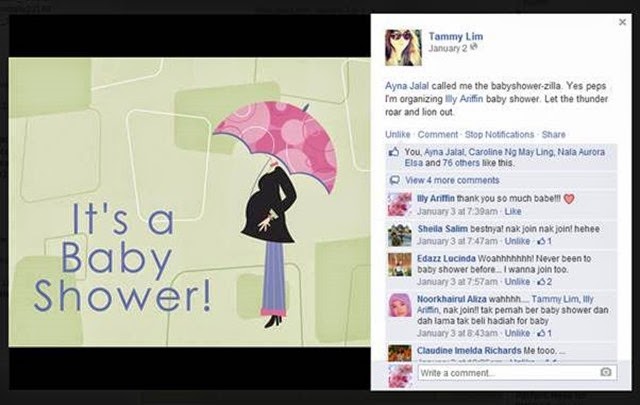Image resolution: width=640 pixels, height=405 pixels.
Task: Stop Notifications for this post
Action: click(x=499, y=135)
